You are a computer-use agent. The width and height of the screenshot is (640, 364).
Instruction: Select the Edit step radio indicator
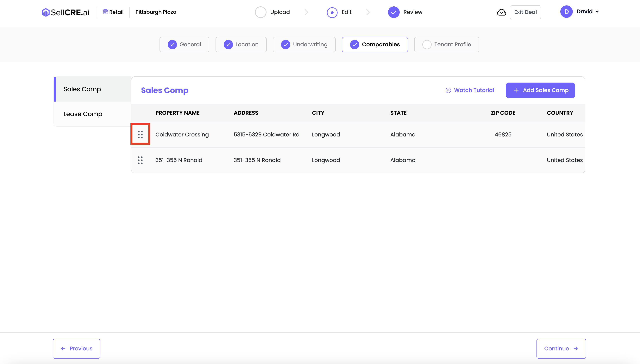coord(332,12)
